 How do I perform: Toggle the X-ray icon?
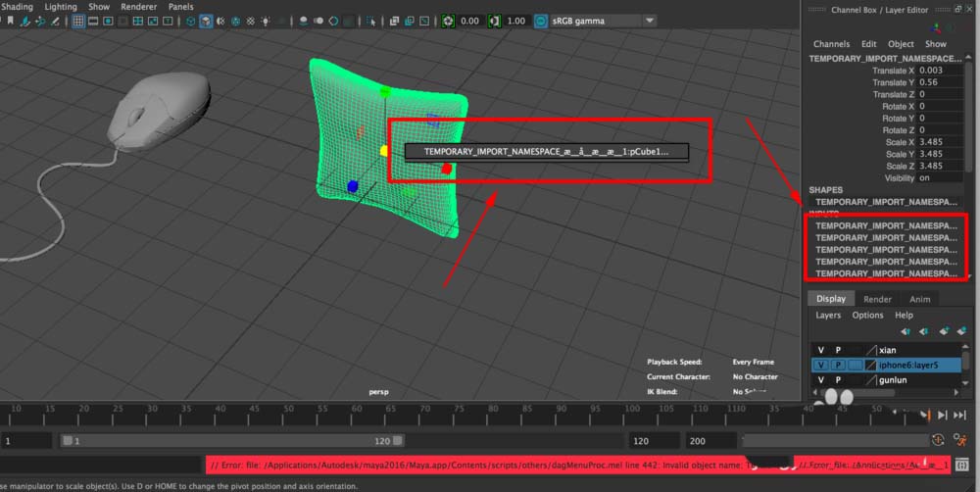(x=394, y=21)
